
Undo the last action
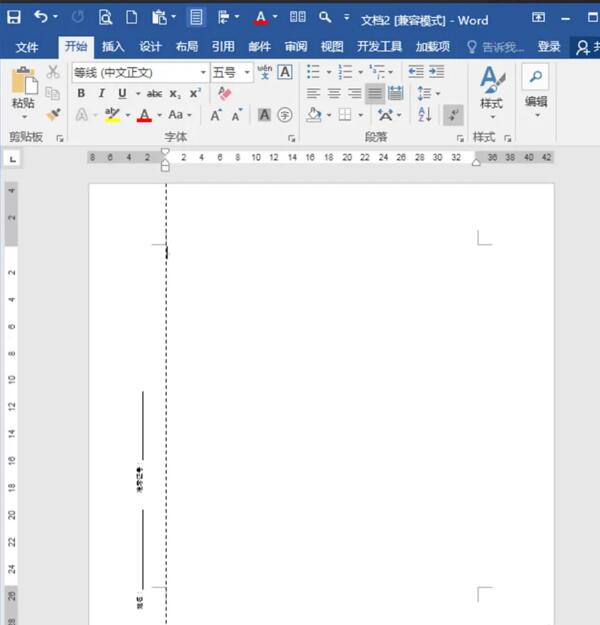[x=40, y=17]
